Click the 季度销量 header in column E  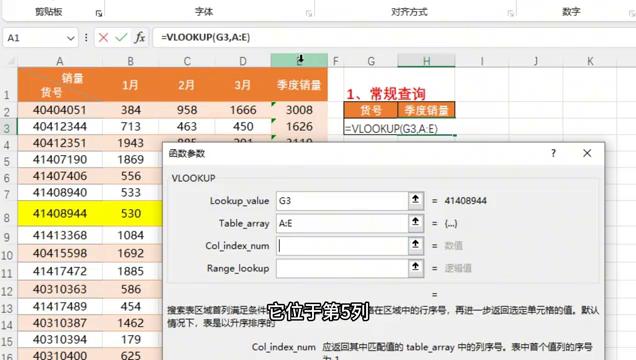tap(299, 85)
